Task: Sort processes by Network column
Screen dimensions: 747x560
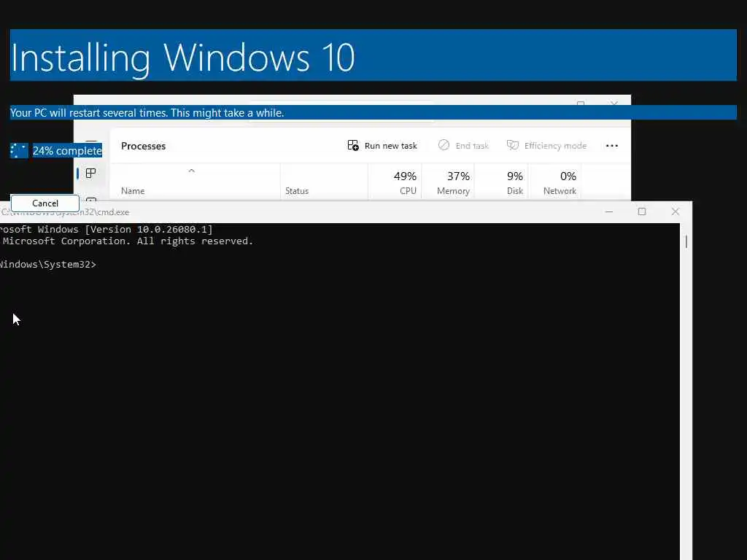Action: tap(555, 182)
